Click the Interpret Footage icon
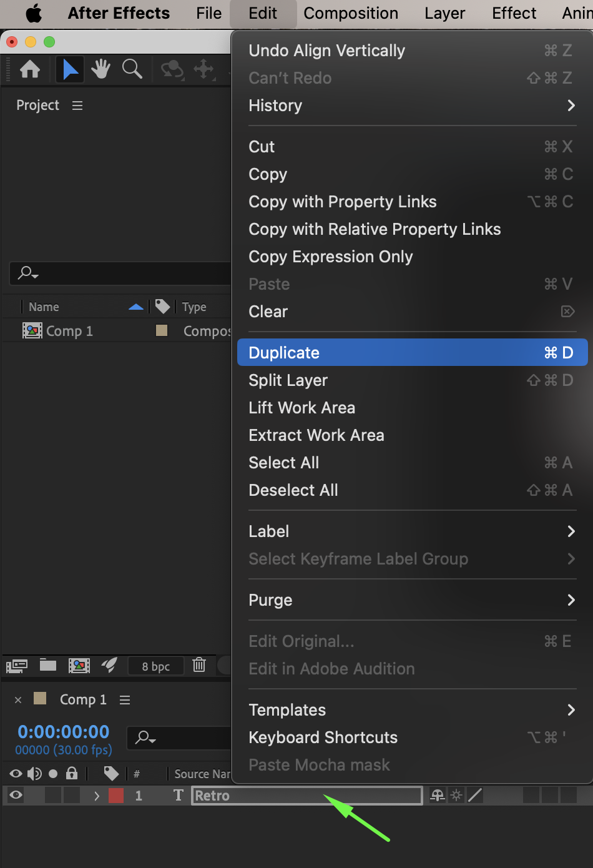Screen dimensions: 593x868 17,666
